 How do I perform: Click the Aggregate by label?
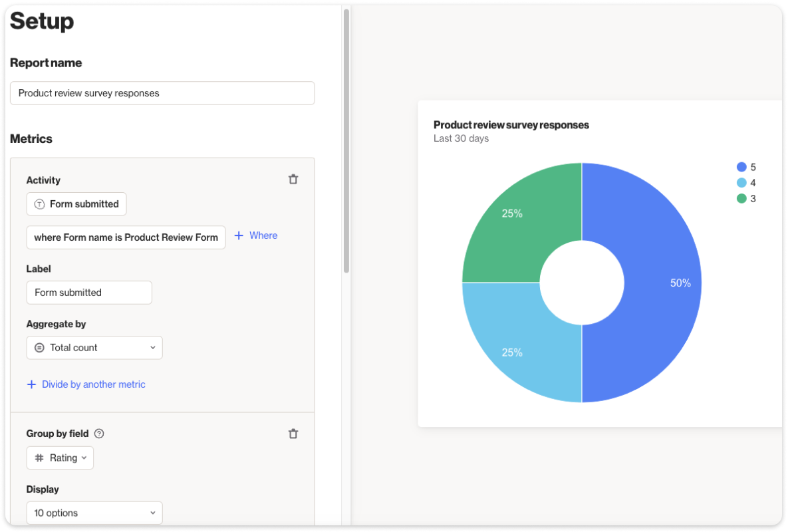pyautogui.click(x=57, y=325)
